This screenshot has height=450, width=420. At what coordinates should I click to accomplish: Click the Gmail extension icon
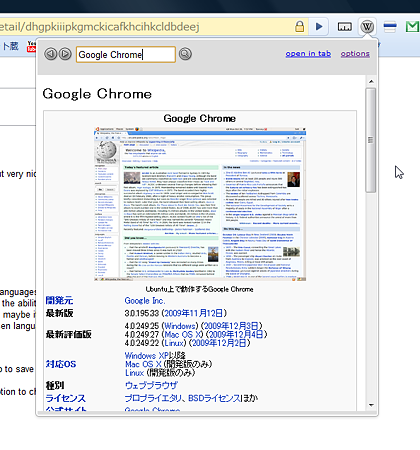tap(413, 27)
